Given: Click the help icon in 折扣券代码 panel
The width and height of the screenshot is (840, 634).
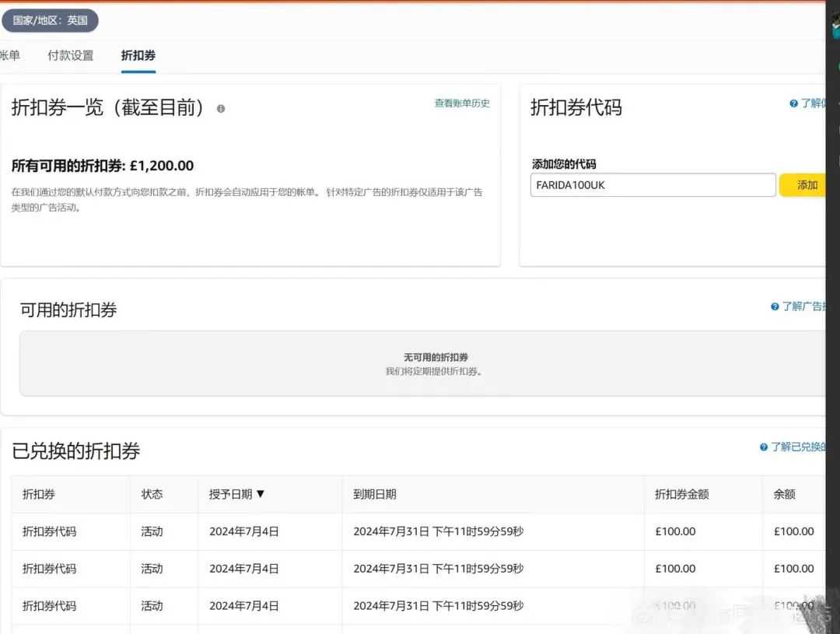Looking at the screenshot, I should (793, 103).
